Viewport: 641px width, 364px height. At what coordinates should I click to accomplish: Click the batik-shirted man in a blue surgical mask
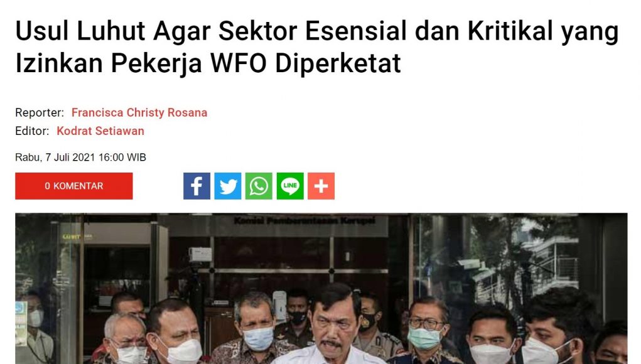(256, 327)
